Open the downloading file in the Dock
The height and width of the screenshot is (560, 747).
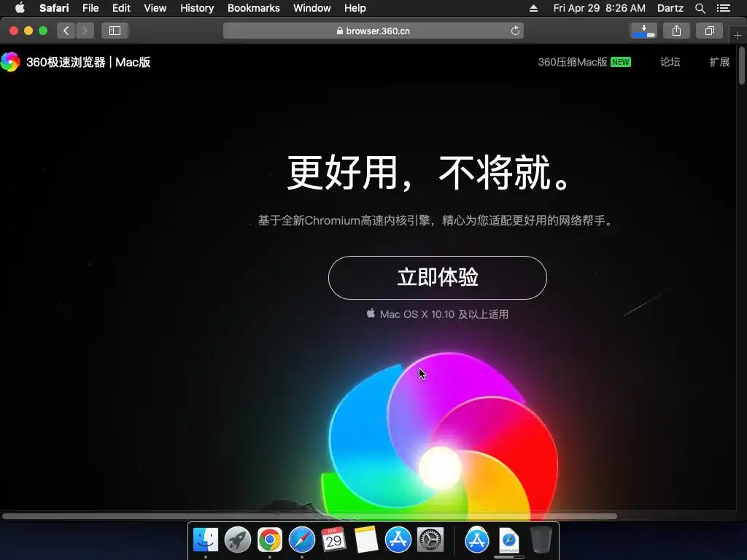508,541
